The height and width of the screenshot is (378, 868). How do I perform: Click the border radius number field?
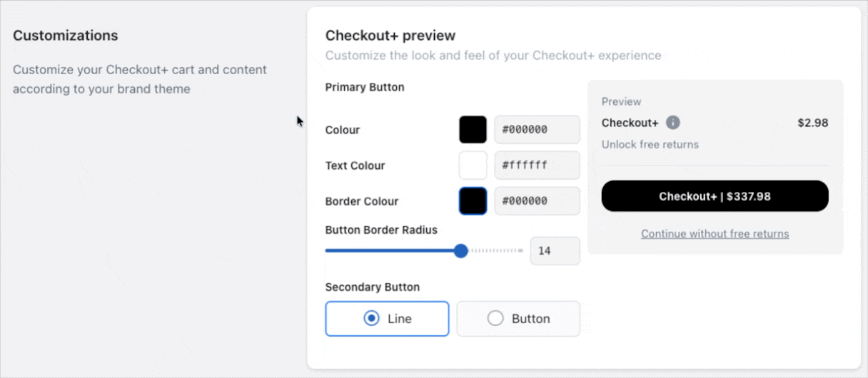555,251
